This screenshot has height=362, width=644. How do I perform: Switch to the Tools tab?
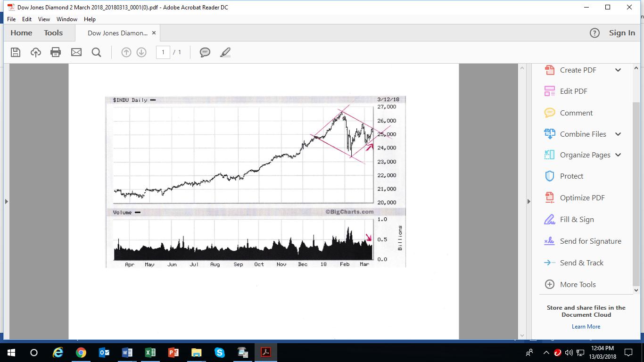[53, 33]
